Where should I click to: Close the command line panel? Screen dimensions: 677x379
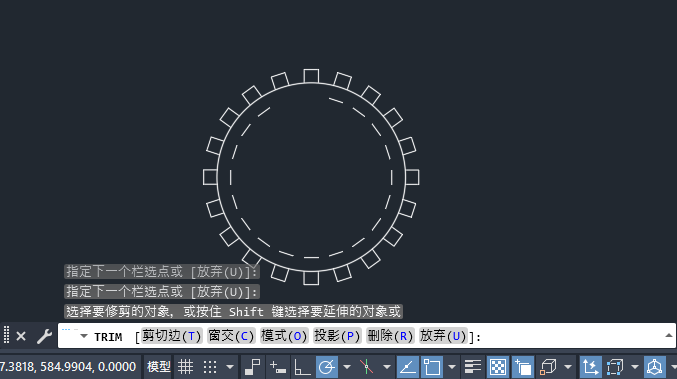(21, 336)
